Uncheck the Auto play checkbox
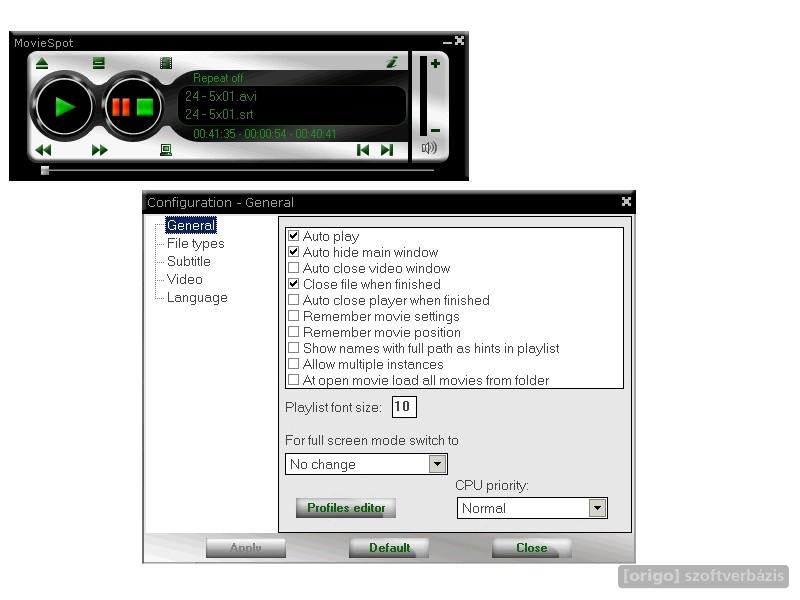800x600 pixels. click(x=293, y=236)
